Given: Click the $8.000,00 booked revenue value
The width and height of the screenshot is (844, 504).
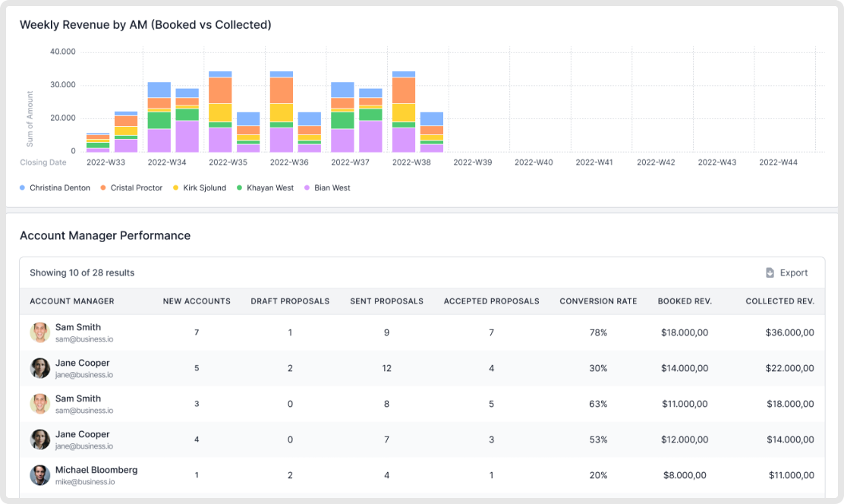Looking at the screenshot, I should click(685, 475).
